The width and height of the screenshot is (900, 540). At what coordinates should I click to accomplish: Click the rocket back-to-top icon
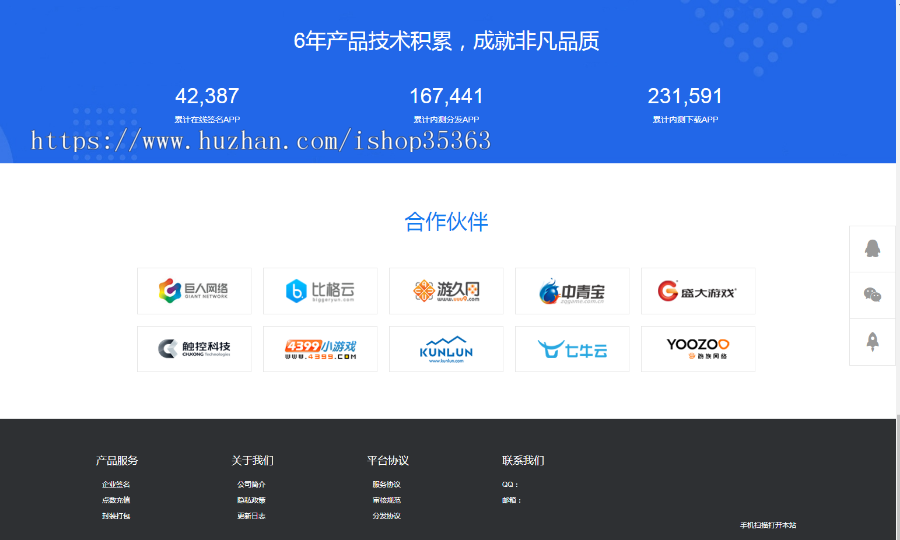coord(872,342)
